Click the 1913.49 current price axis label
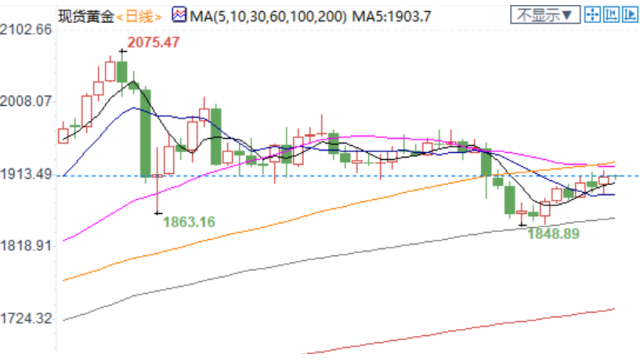The image size is (640, 360). click(x=26, y=174)
